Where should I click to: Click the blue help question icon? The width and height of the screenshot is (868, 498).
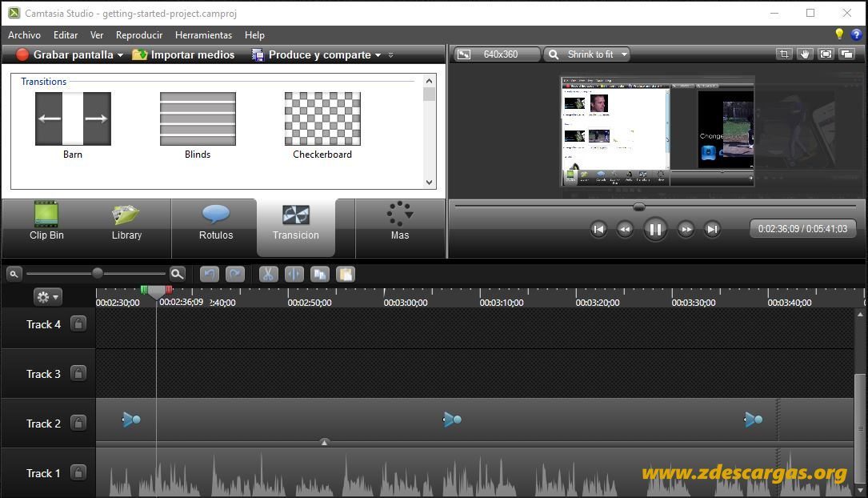click(x=856, y=35)
